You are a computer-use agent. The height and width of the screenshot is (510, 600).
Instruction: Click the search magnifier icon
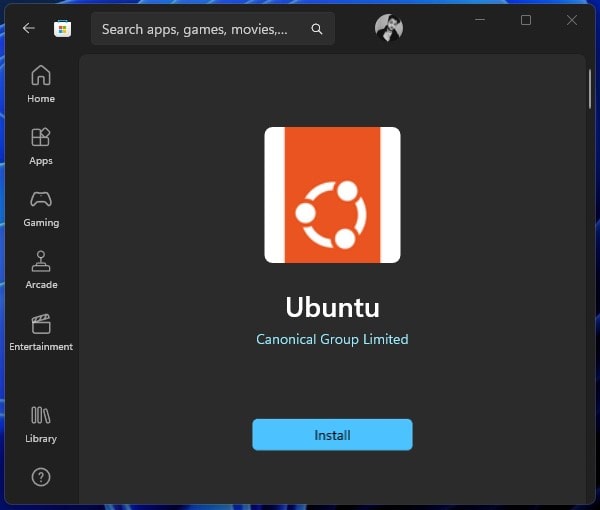317,29
